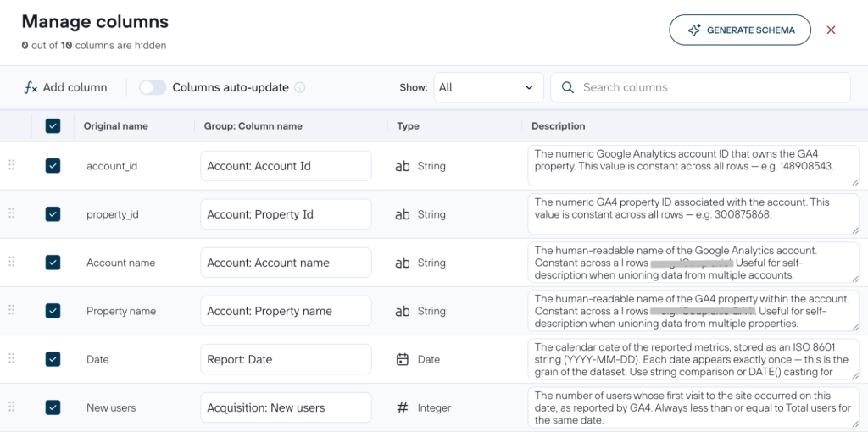The width and height of the screenshot is (868, 432).
Task: Click the Search columns field
Action: (700, 87)
